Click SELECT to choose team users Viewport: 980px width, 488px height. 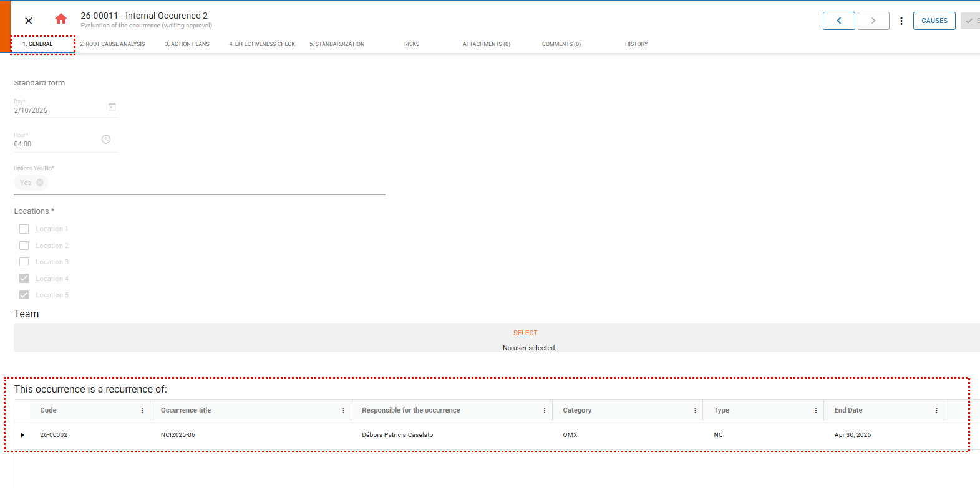tap(525, 333)
